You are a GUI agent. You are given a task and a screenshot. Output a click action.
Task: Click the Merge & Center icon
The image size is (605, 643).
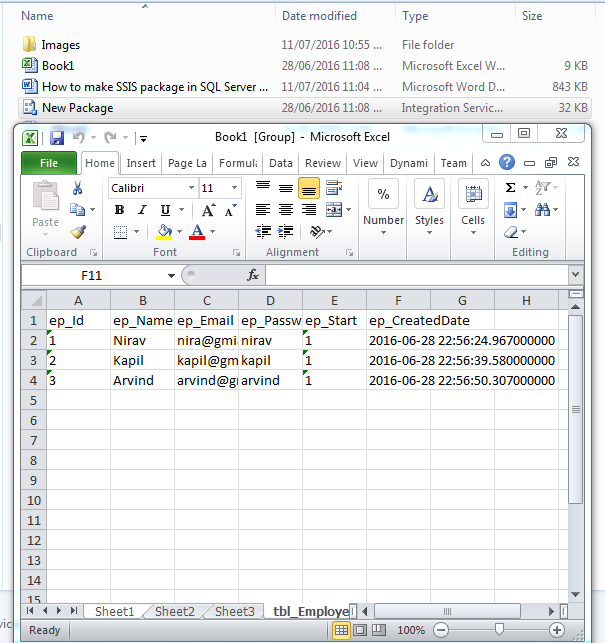(334, 210)
